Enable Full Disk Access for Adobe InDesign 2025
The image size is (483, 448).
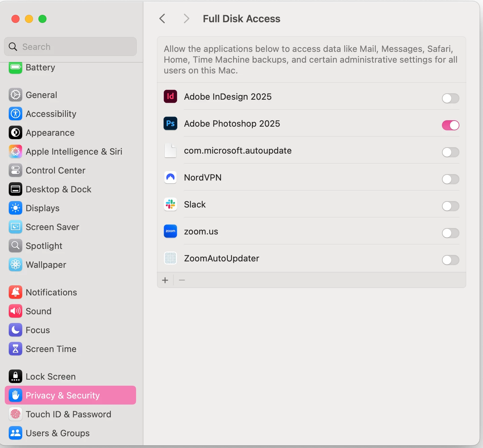(451, 98)
